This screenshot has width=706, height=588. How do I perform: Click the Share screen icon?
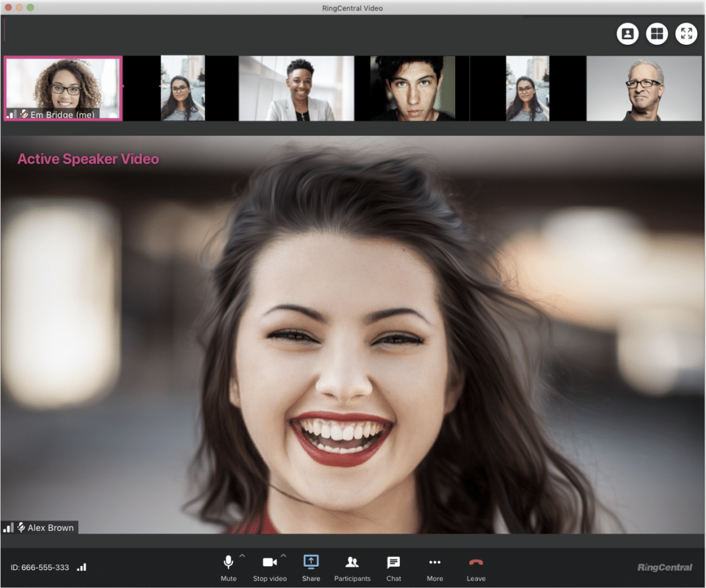pyautogui.click(x=311, y=562)
